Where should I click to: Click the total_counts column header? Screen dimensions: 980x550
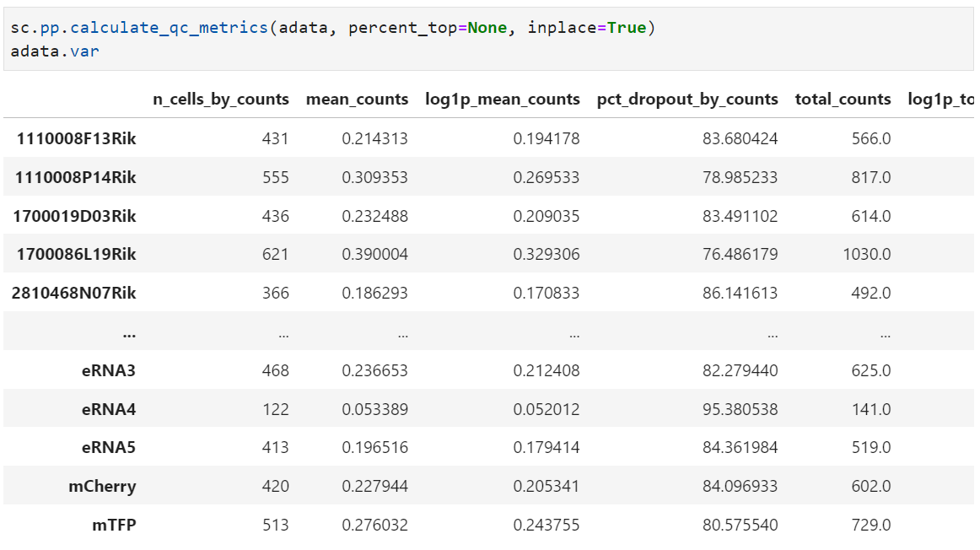point(842,99)
